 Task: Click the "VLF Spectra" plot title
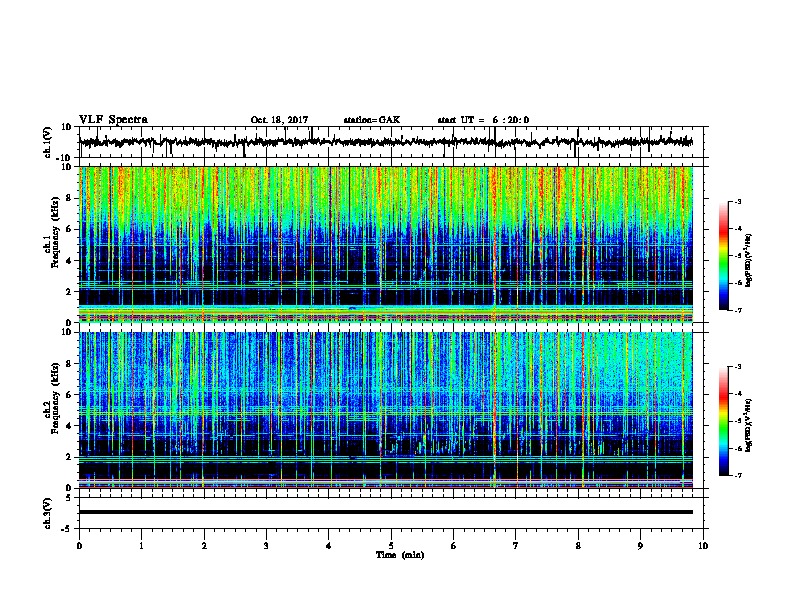click(113, 120)
